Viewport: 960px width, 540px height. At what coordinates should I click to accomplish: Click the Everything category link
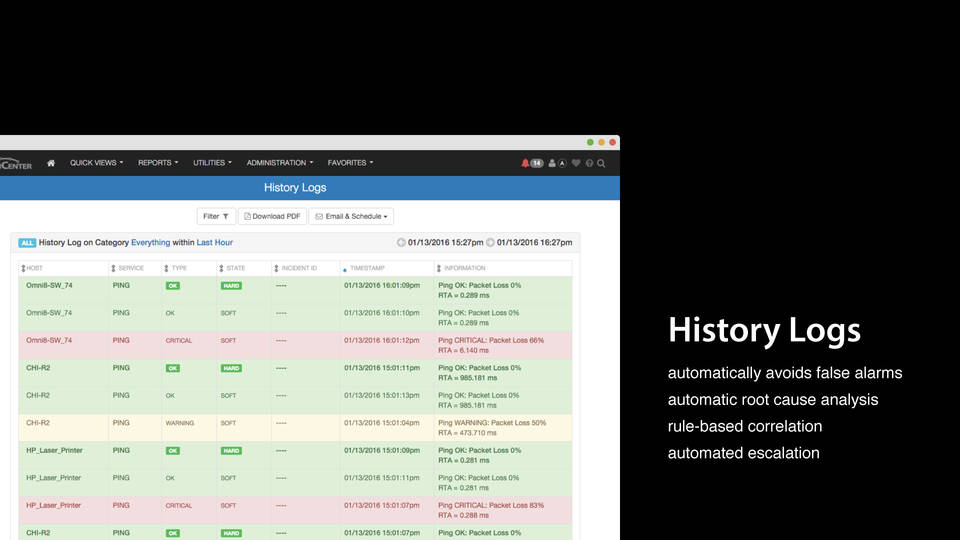[150, 243]
